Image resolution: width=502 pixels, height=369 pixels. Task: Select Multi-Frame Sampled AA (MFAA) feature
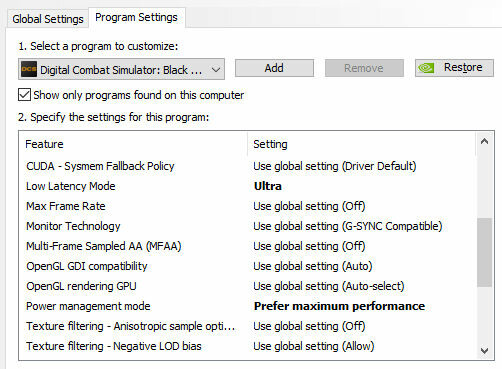click(104, 246)
